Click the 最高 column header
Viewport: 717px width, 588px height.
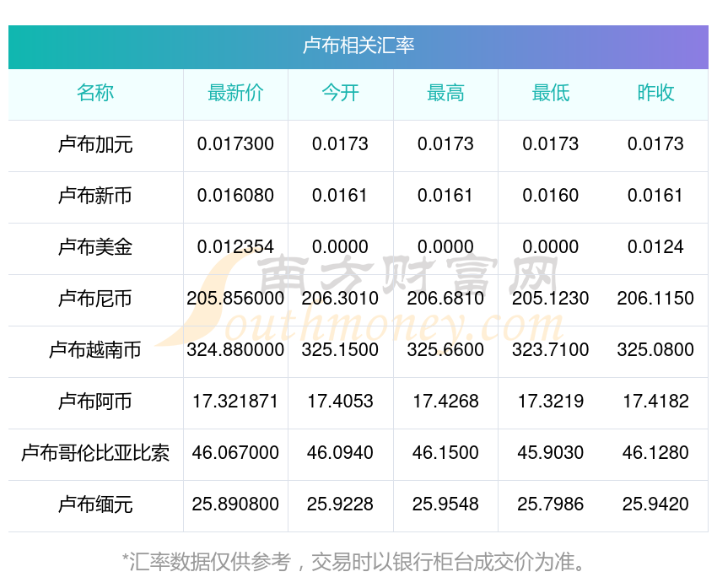(x=445, y=94)
